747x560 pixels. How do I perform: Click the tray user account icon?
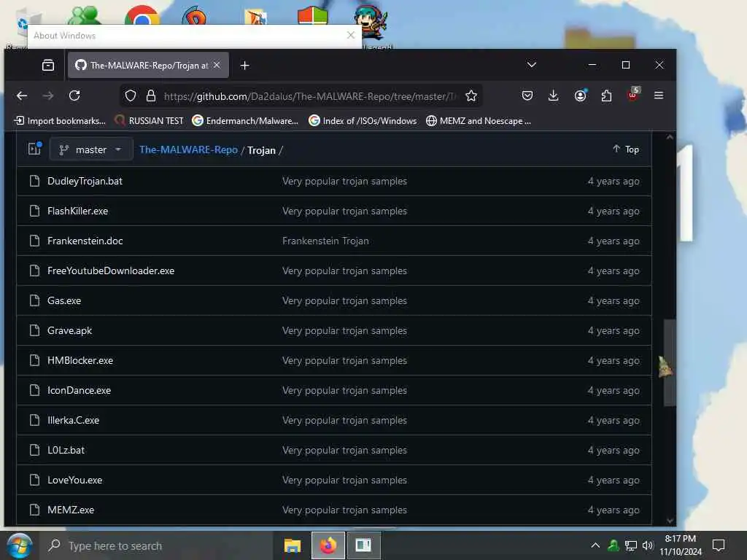coord(613,545)
